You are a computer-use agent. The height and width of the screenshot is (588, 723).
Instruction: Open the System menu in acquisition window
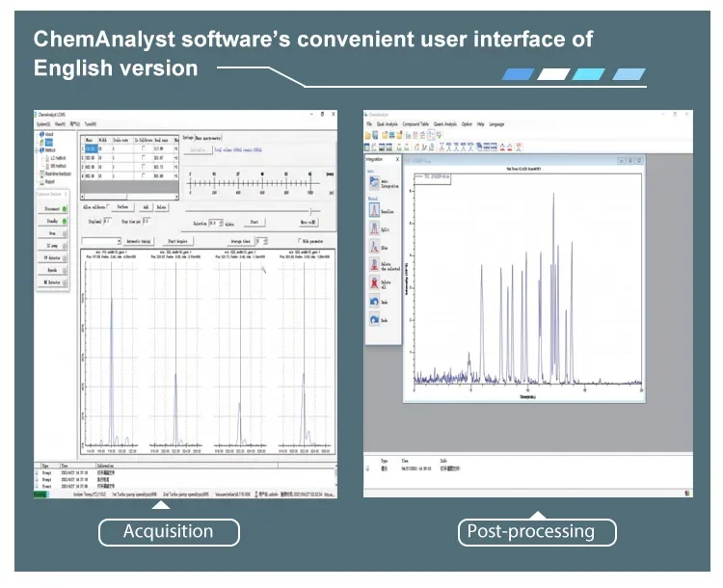click(42, 124)
